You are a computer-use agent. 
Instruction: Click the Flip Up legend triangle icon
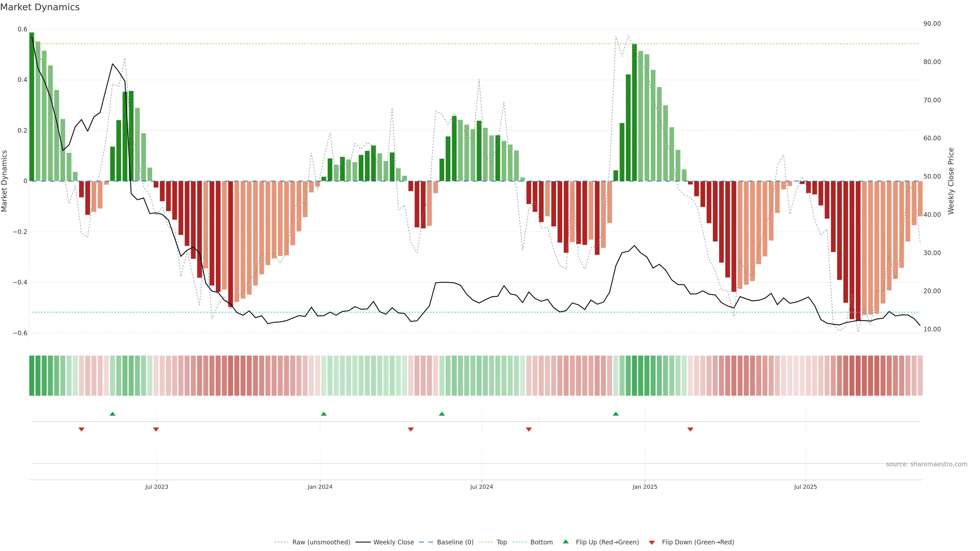[566, 542]
